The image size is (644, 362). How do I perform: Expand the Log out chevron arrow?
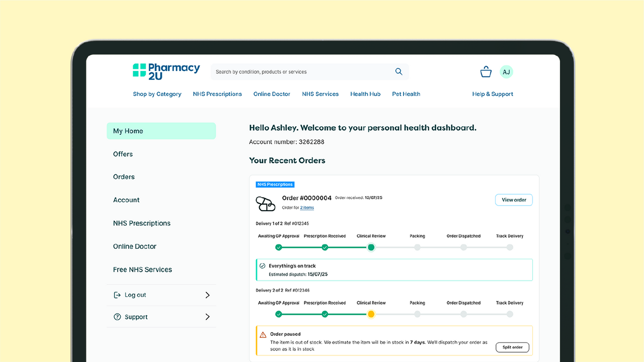tap(207, 295)
